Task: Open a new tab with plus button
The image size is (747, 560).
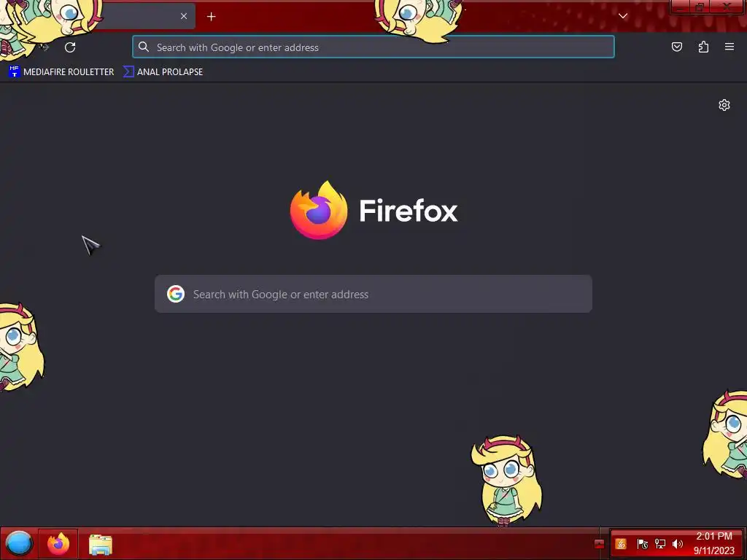Action: click(x=211, y=17)
